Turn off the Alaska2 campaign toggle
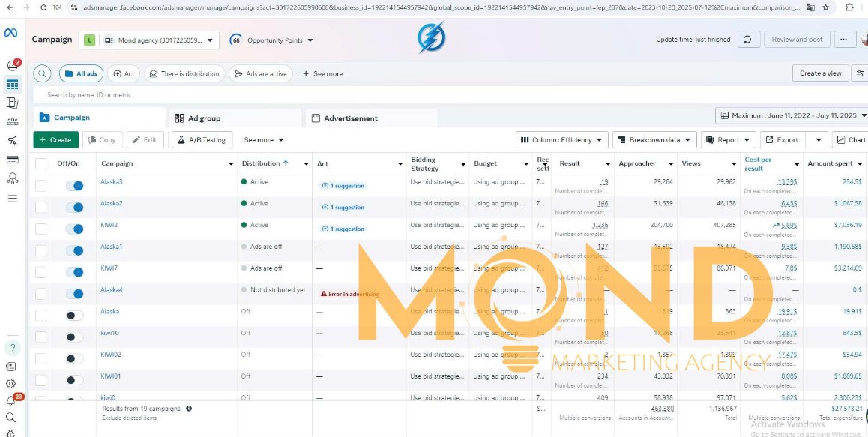Image resolution: width=868 pixels, height=437 pixels. click(75, 207)
